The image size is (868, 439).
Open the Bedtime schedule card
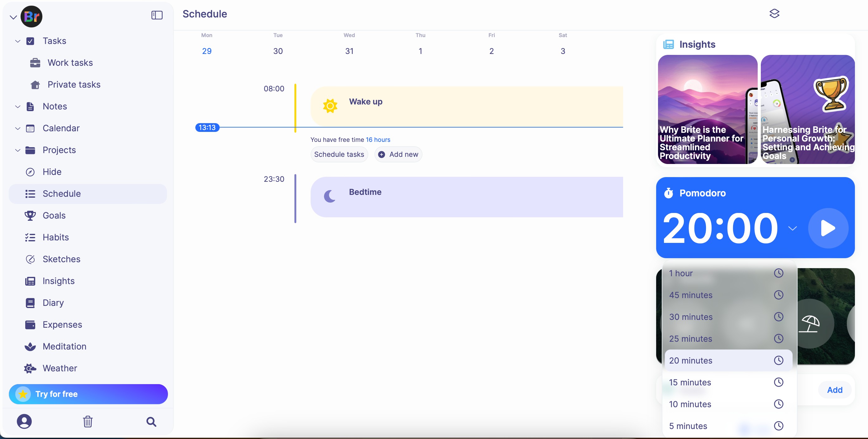tap(467, 197)
